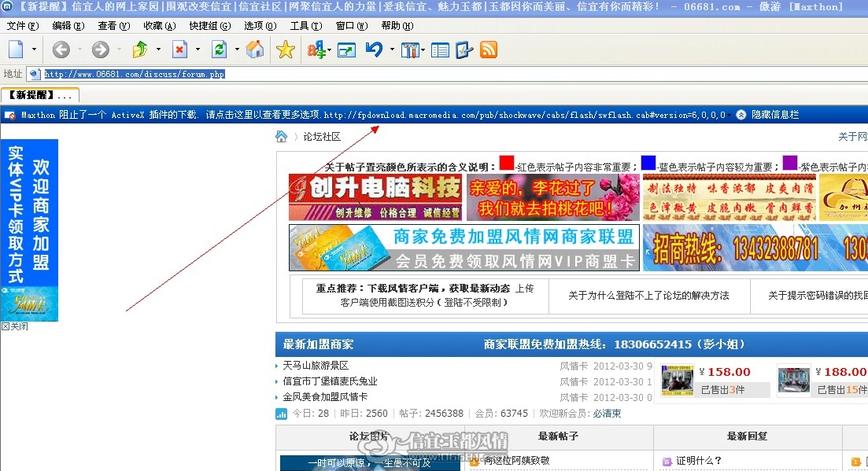This screenshot has height=471, width=868.
Task: Open the 文件(F) menu
Action: click(x=23, y=26)
